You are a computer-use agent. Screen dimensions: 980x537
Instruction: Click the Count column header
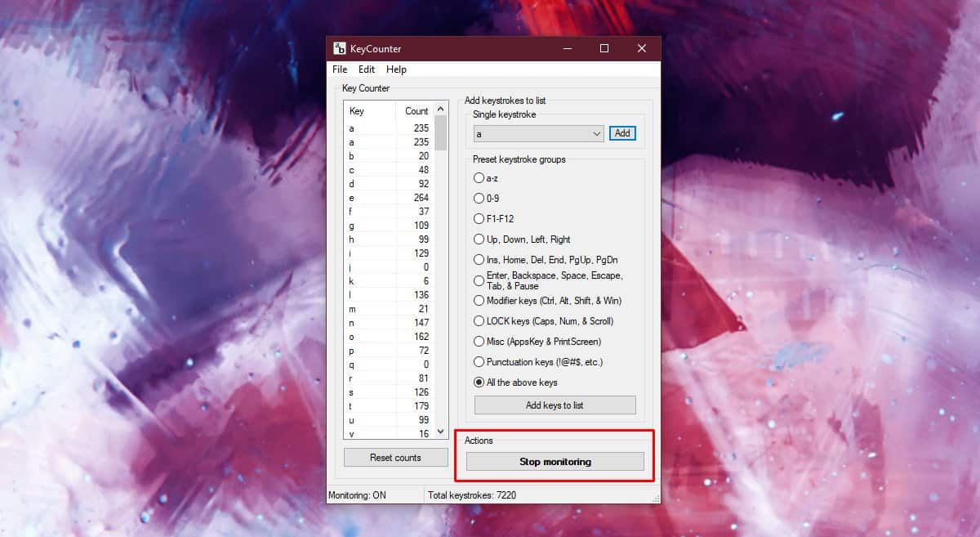(x=415, y=111)
